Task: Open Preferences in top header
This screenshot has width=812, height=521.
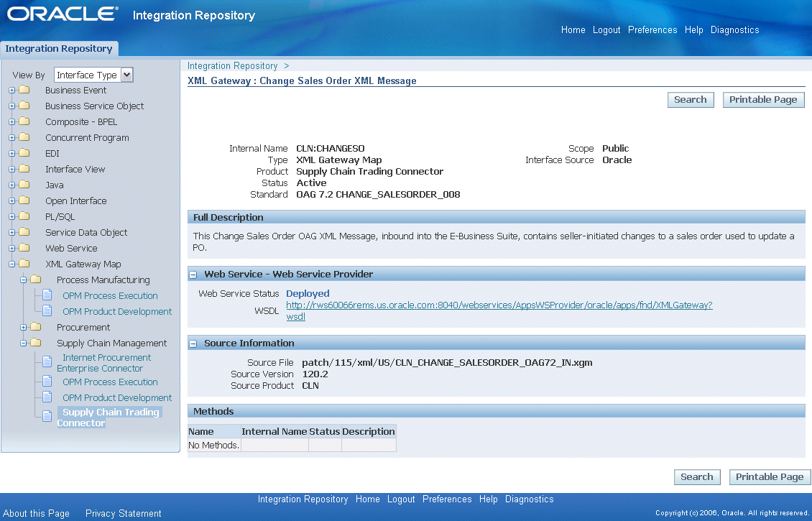Action: click(x=652, y=30)
